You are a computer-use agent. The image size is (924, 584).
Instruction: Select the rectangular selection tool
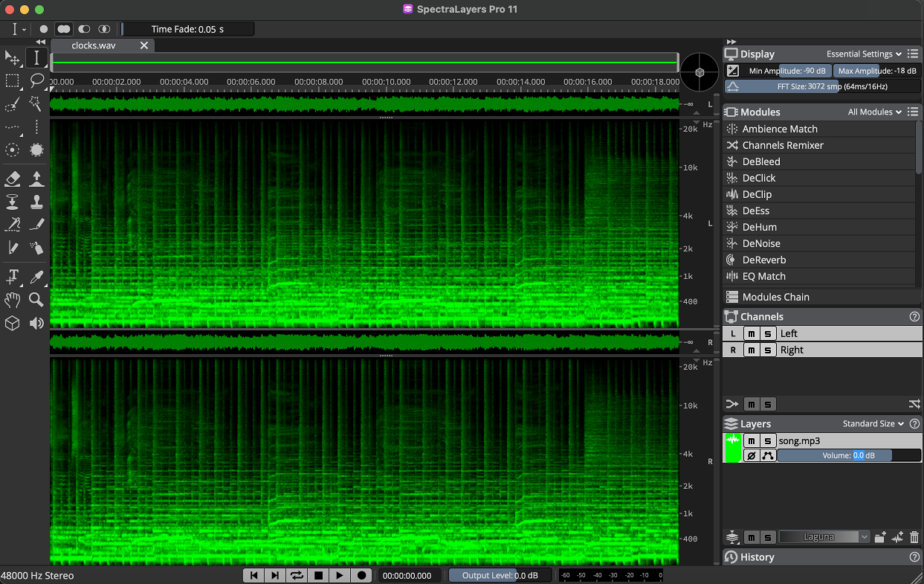click(x=13, y=80)
